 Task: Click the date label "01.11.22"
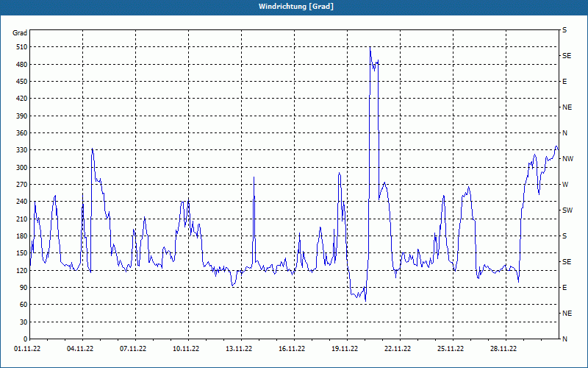[x=27, y=349]
